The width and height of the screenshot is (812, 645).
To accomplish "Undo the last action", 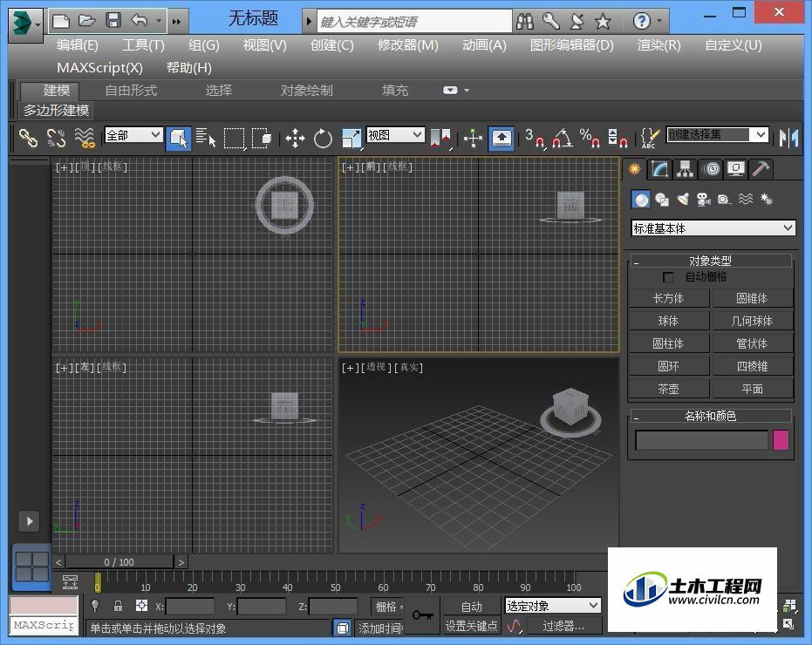I will click(139, 21).
